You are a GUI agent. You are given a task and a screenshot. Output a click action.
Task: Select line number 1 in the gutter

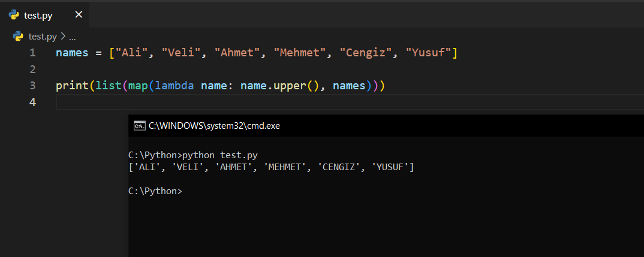tap(32, 53)
